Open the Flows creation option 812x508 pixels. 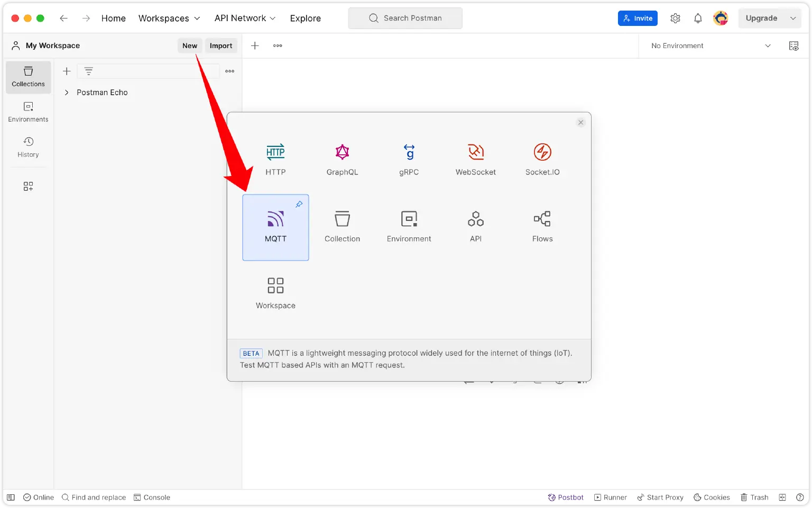pyautogui.click(x=542, y=225)
